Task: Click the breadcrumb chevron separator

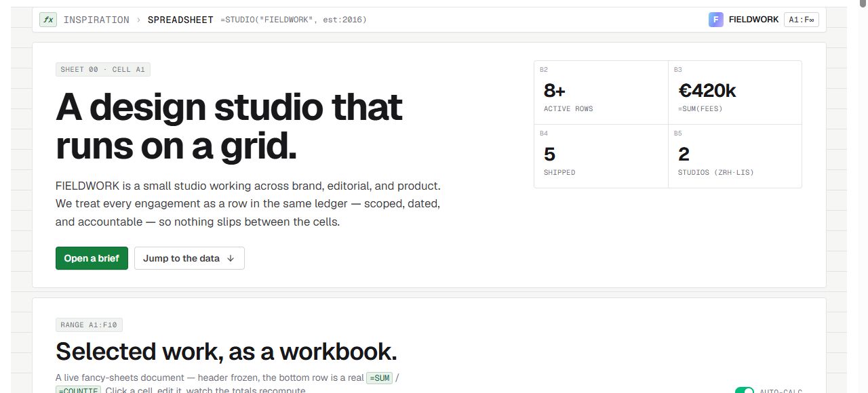Action: click(138, 20)
